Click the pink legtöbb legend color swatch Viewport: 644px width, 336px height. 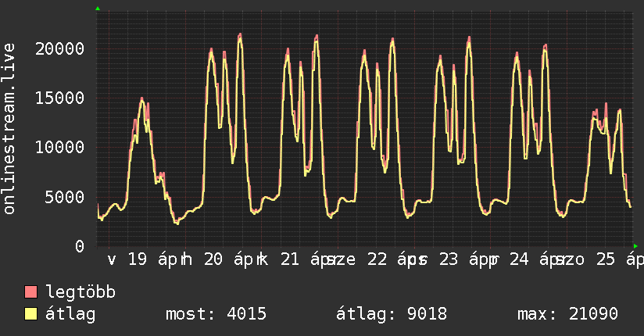[31, 293]
